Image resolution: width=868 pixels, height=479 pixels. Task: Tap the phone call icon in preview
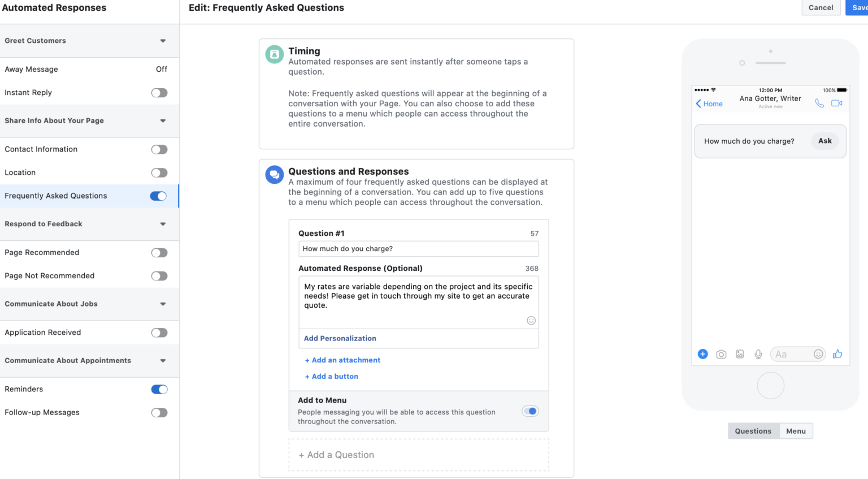[819, 103]
